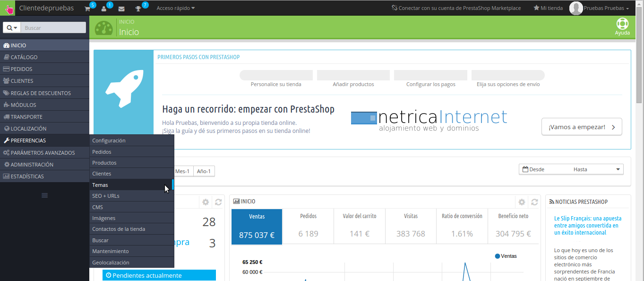Viewport: 644px width, 281px height.
Task: Select Contactos de la tienda submenu entry
Action: tap(132, 229)
